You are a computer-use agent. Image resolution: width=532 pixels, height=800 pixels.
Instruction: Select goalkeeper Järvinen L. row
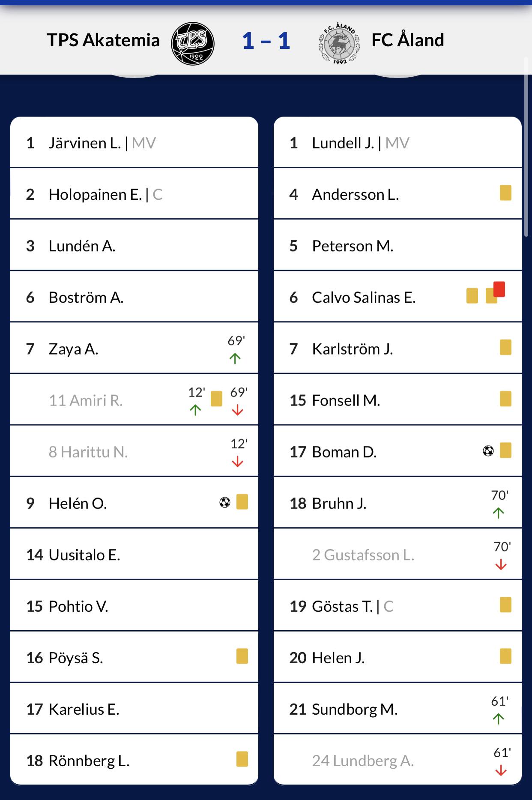click(x=134, y=142)
